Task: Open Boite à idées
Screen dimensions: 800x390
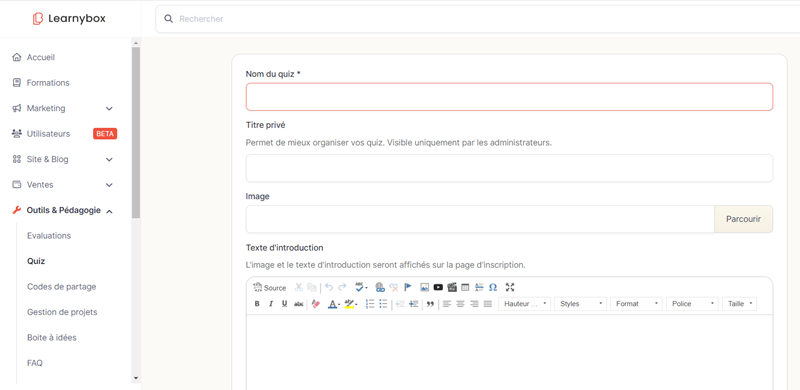Action: (52, 337)
